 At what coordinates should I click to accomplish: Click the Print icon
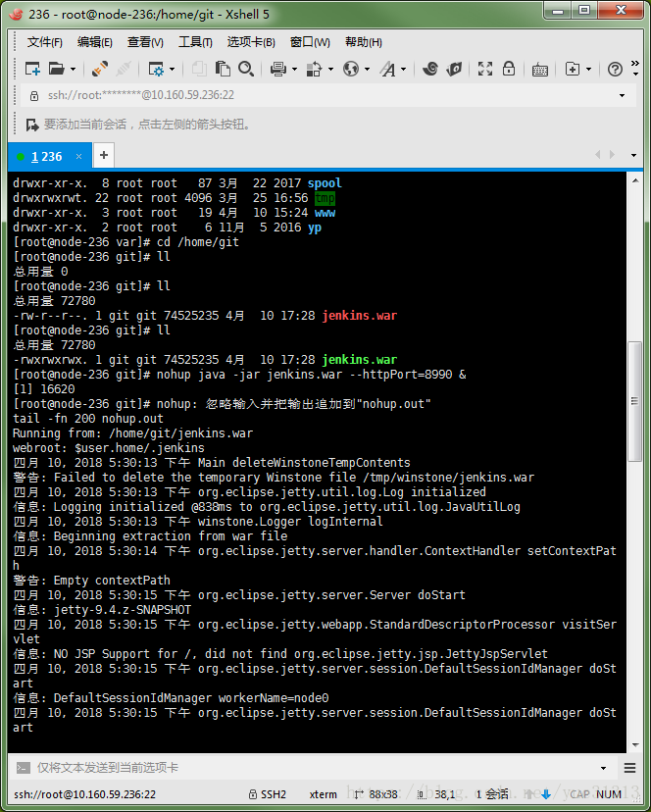pos(278,69)
